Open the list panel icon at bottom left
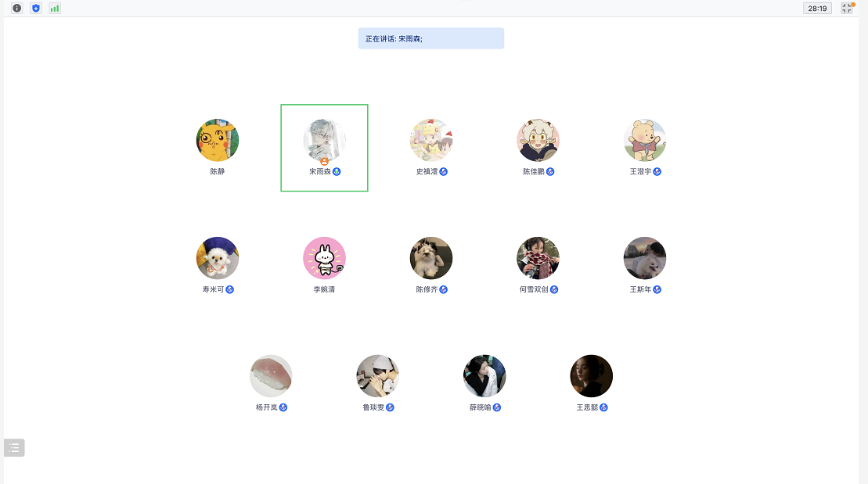Screen dimensions: 868x484 [14, 447]
